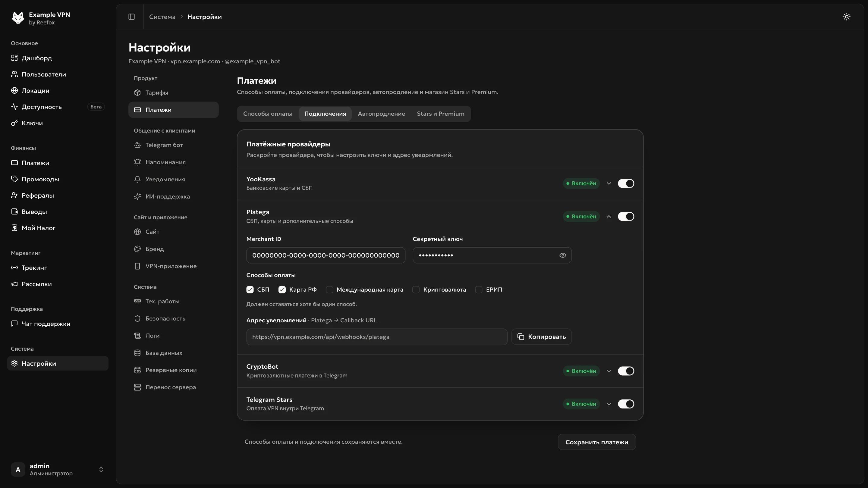Uncheck the СБП checkbox

(x=250, y=289)
